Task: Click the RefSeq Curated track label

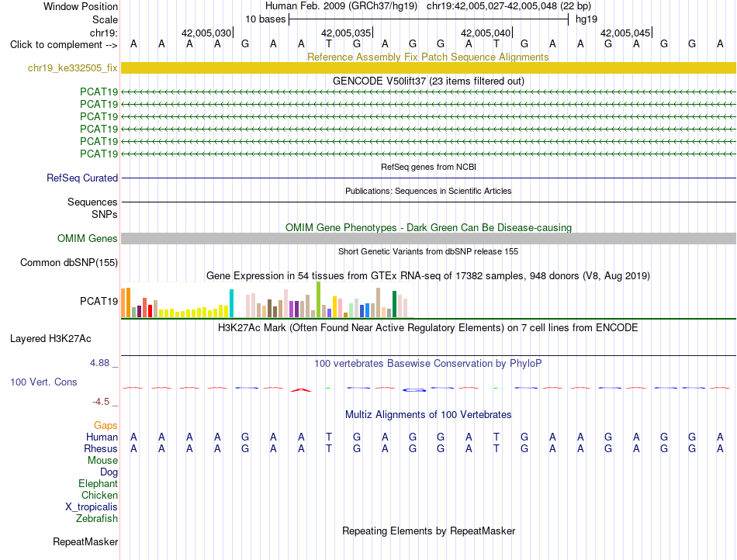Action: point(81,178)
